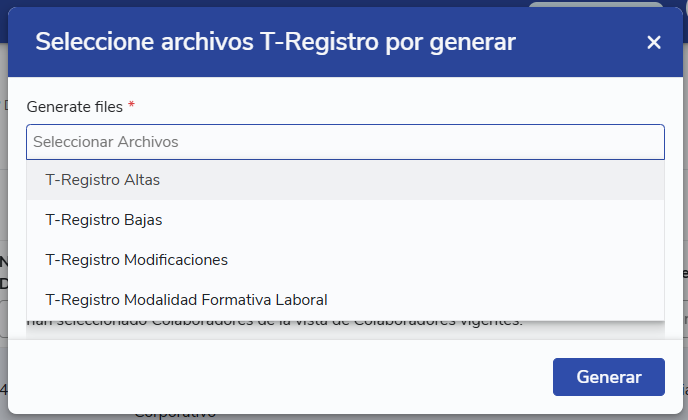
Task: Click the word Altas in first option
Action: coord(142,180)
